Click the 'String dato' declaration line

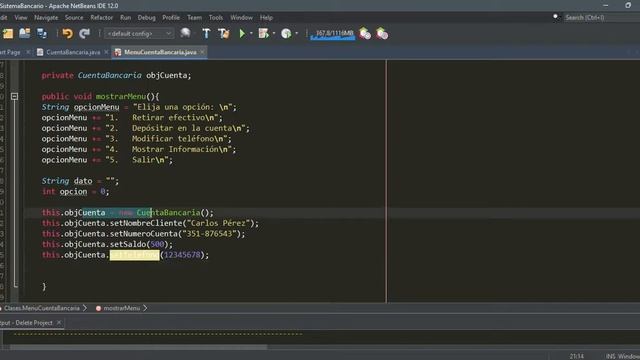tap(80, 181)
